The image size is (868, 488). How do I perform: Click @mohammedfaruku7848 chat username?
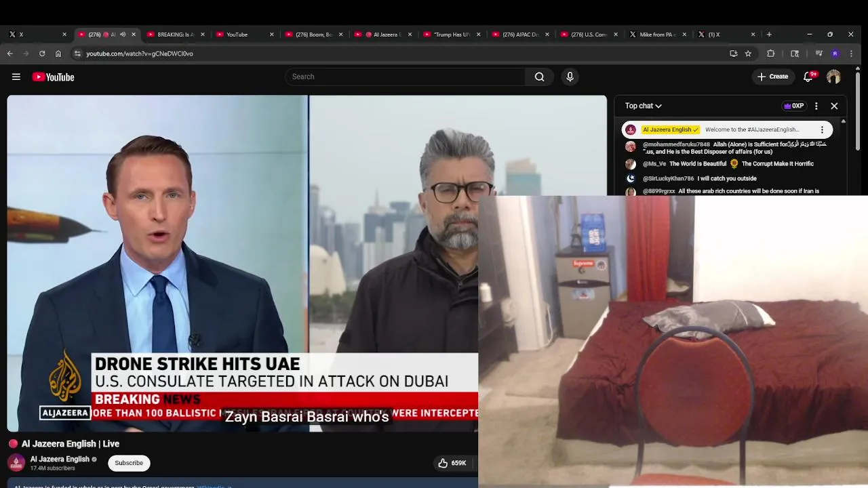(676, 144)
